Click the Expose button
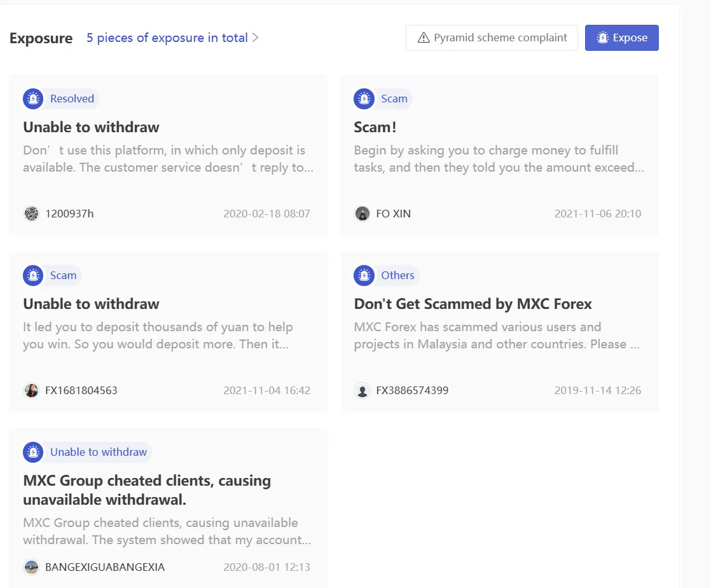 coord(622,38)
